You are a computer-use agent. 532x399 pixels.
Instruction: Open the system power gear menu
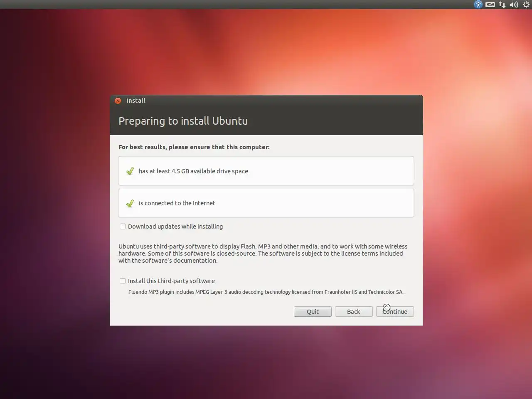click(x=526, y=5)
